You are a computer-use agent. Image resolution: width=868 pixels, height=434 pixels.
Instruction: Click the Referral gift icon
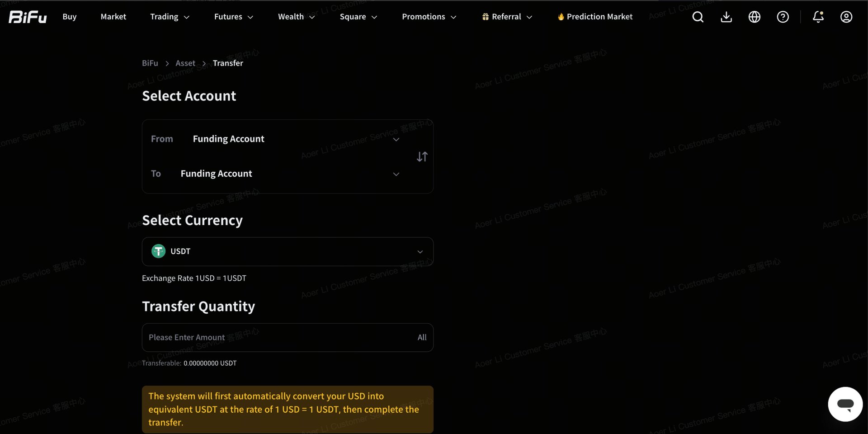pyautogui.click(x=486, y=17)
